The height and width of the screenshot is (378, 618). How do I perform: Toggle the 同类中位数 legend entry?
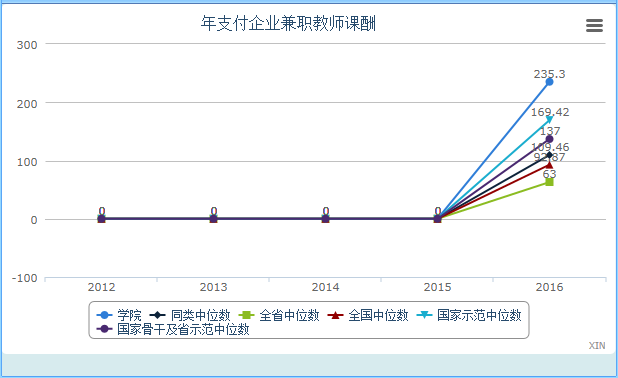[x=190, y=315]
